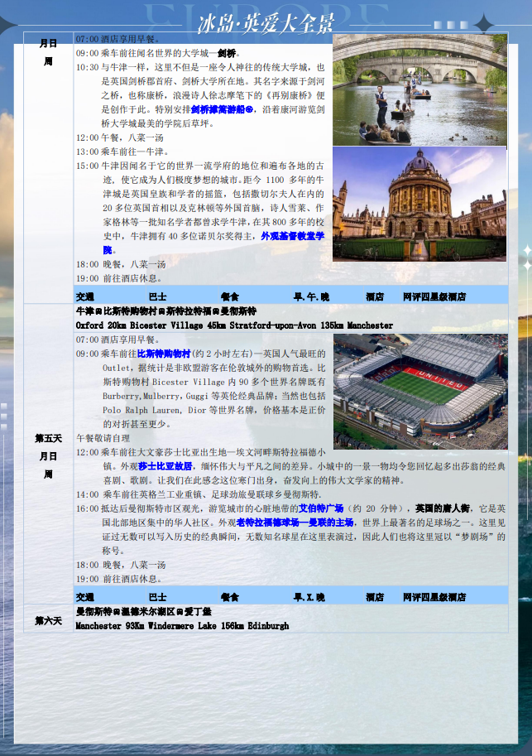This screenshot has height=756, width=532.
Task: Select 19:00 前往酒店休息 in the 第五天 section
Action: point(118,579)
